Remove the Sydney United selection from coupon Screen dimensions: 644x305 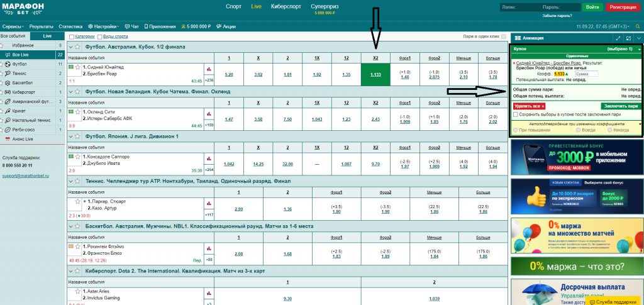514,63
